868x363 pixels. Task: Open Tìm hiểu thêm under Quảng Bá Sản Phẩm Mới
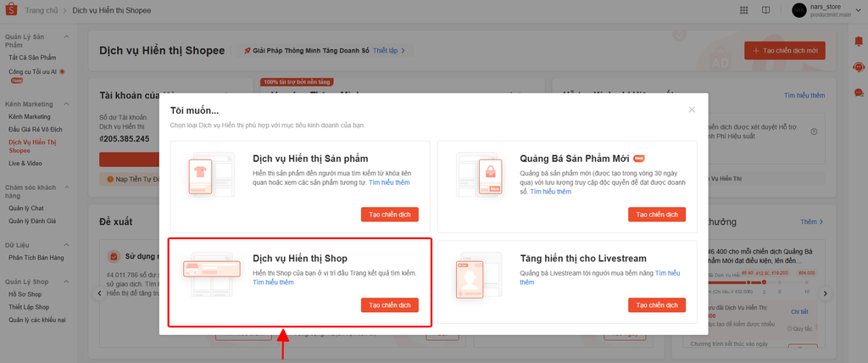tap(551, 192)
